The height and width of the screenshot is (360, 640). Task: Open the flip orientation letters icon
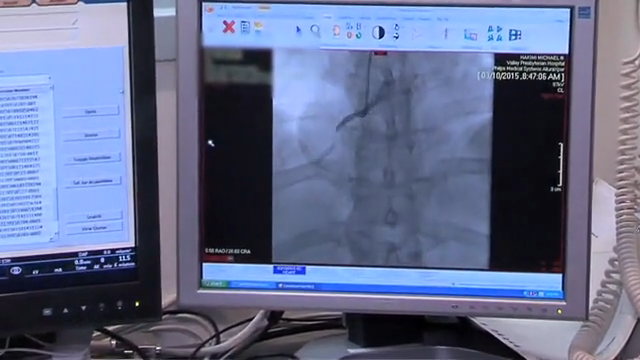tap(494, 34)
